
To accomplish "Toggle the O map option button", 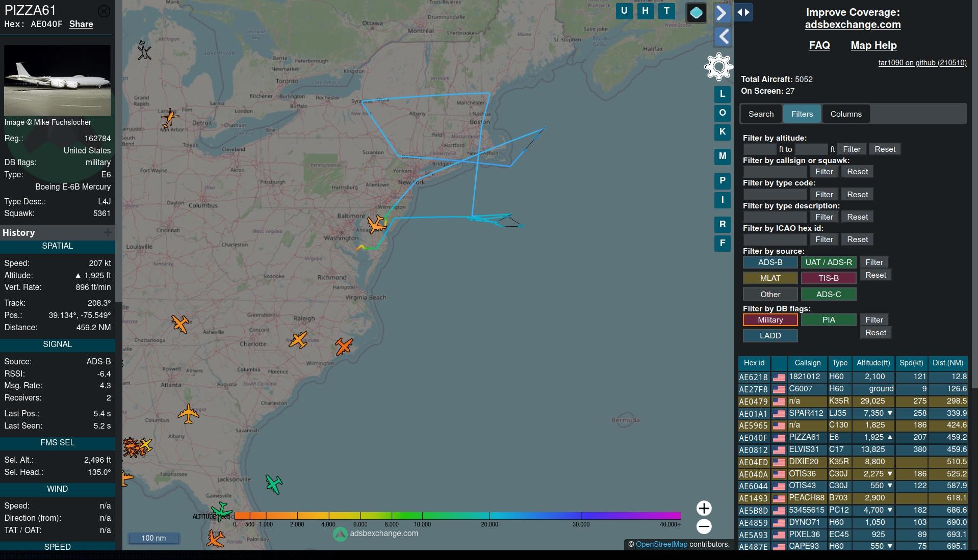I will click(x=723, y=113).
